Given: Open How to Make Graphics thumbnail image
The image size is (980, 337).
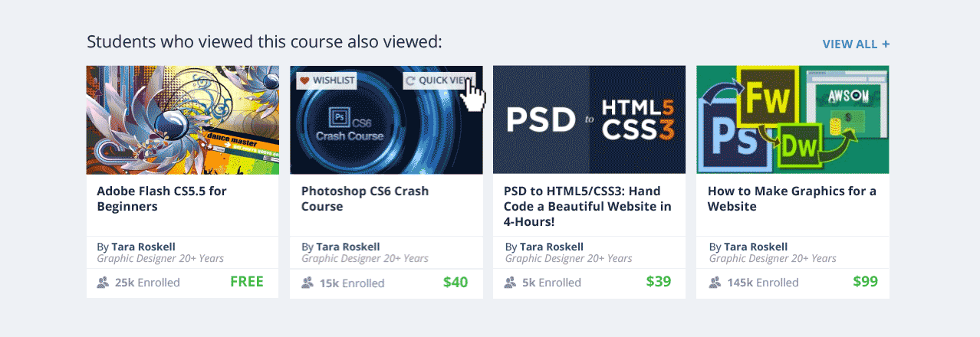Looking at the screenshot, I should tap(793, 119).
